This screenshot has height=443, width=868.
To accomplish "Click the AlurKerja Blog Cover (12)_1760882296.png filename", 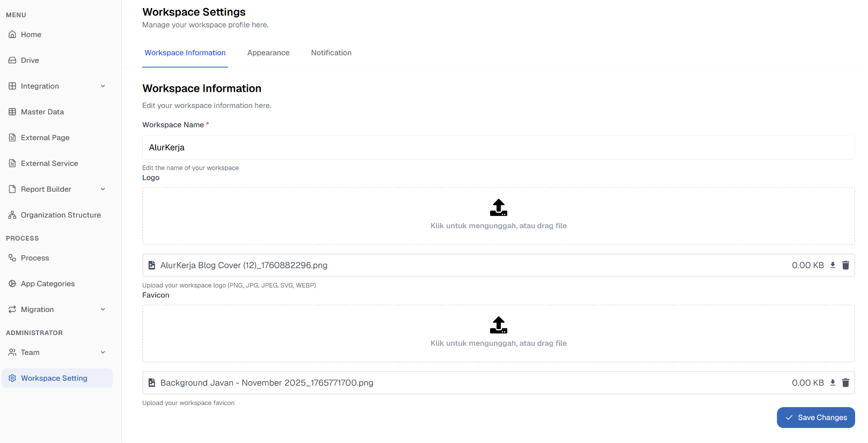I will (244, 265).
